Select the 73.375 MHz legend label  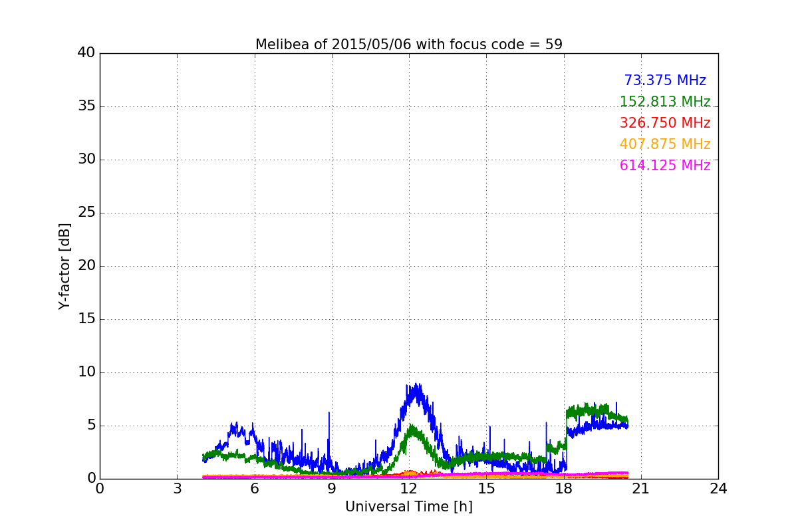pyautogui.click(x=665, y=80)
